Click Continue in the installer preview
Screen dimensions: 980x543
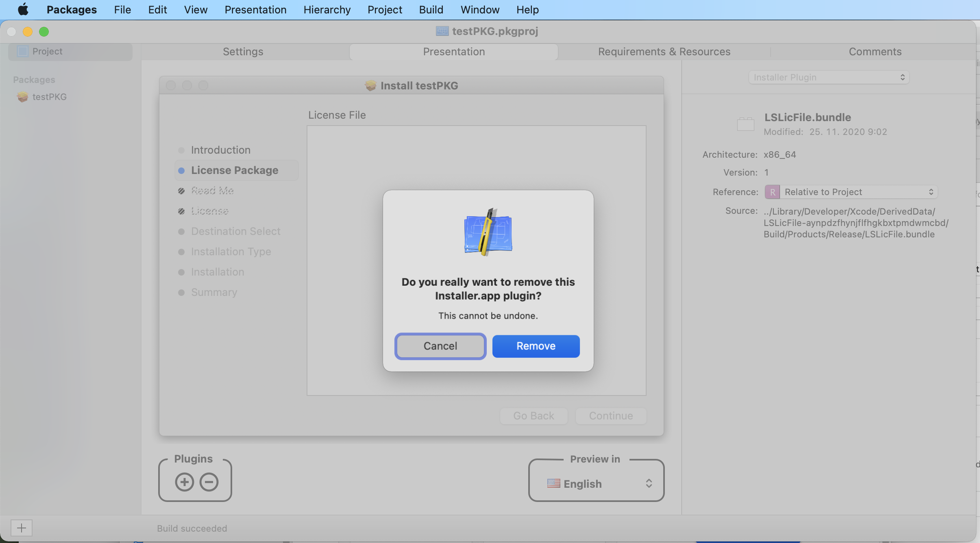611,416
